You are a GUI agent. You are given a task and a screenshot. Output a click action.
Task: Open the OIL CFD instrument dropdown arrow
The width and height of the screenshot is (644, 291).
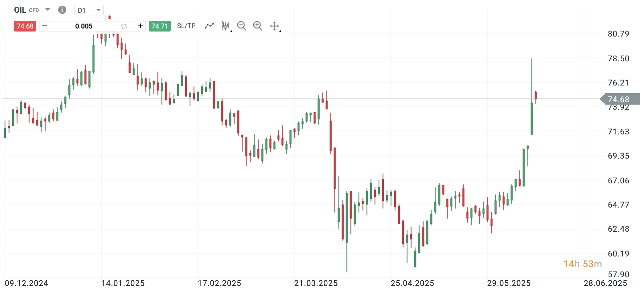(48, 9)
